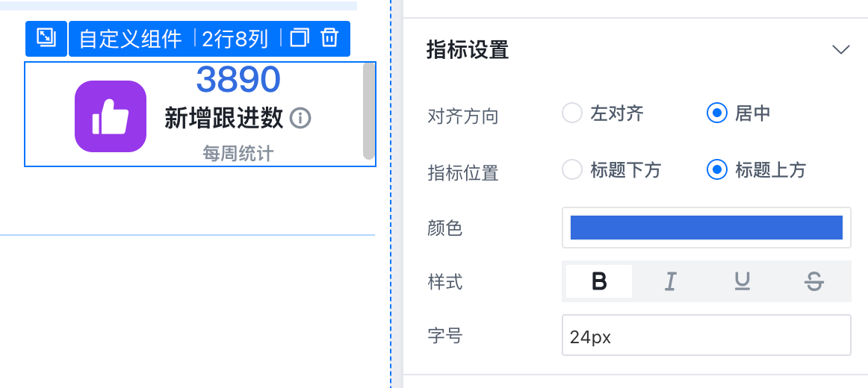868x388 pixels.
Task: Click the info icon beside 新增跟进数
Action: tap(300, 118)
